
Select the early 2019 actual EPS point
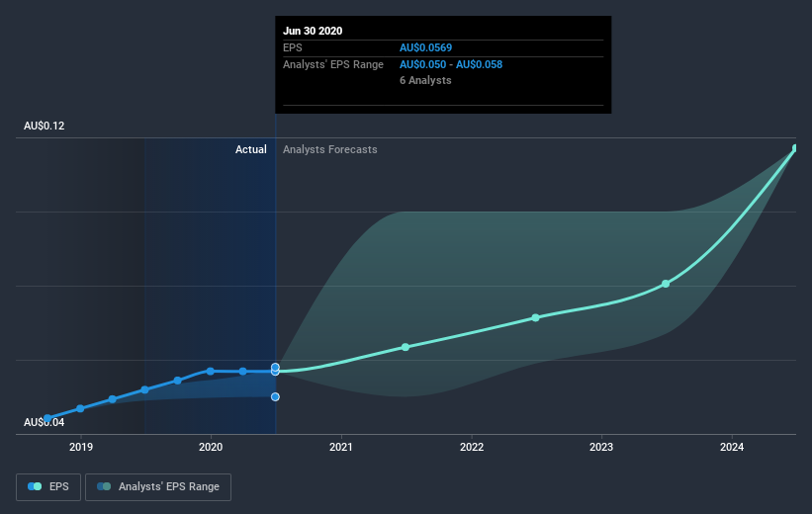pyautogui.click(x=80, y=408)
